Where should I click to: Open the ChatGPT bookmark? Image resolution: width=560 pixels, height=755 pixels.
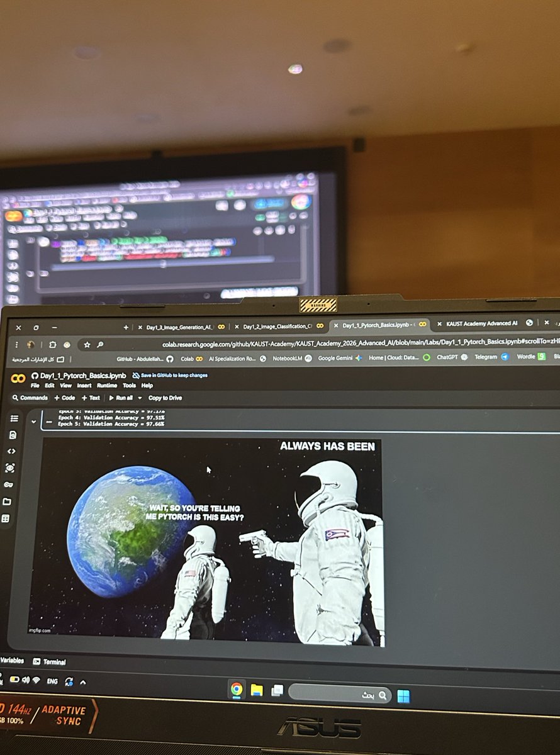click(x=452, y=357)
